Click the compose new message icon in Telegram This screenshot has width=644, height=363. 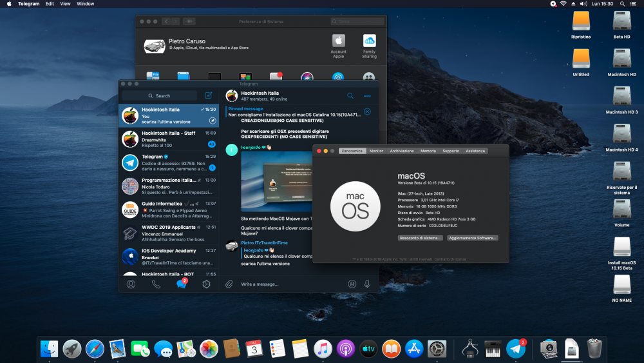tap(208, 95)
